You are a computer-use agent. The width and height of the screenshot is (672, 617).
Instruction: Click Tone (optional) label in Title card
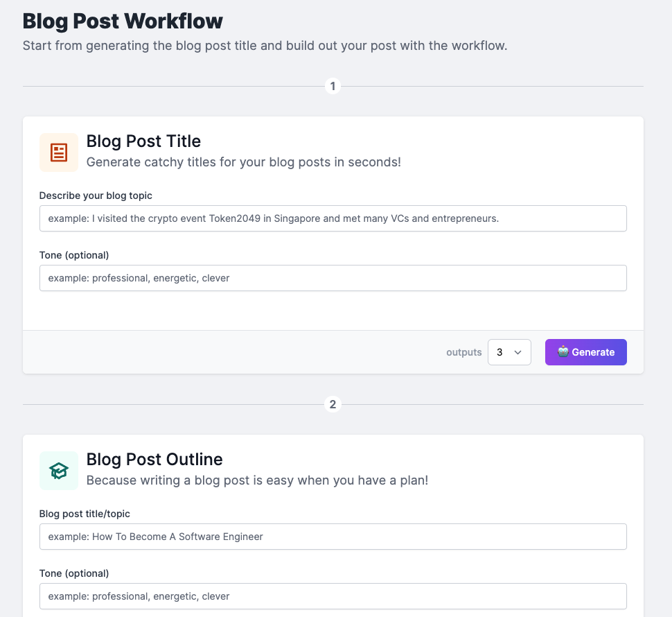(x=74, y=255)
